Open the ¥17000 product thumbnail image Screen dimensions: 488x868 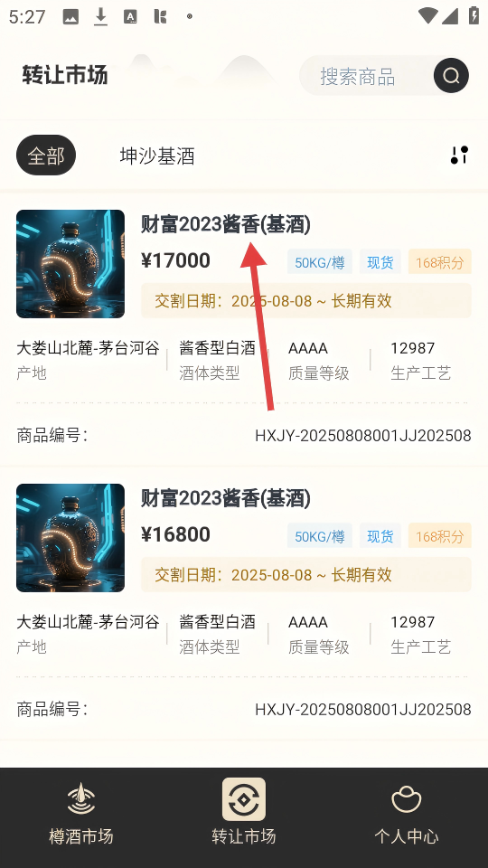click(x=70, y=264)
